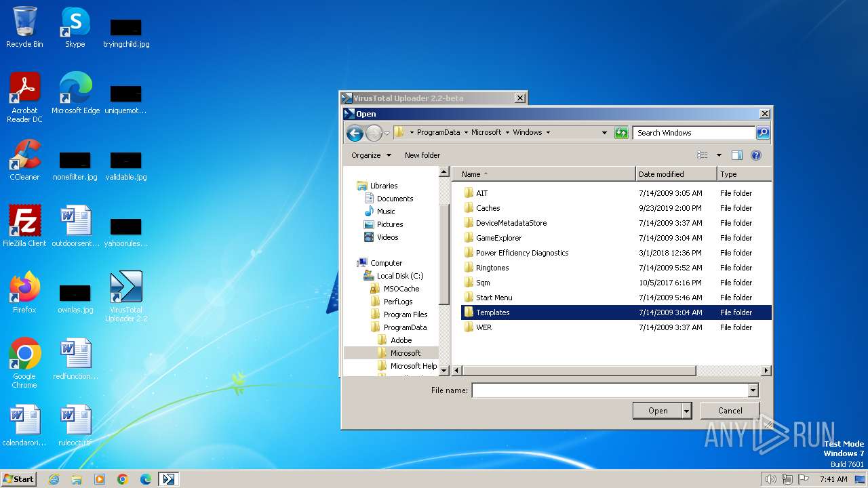This screenshot has width=868, height=488.
Task: Select the Ringtones folder
Action: click(x=616, y=268)
